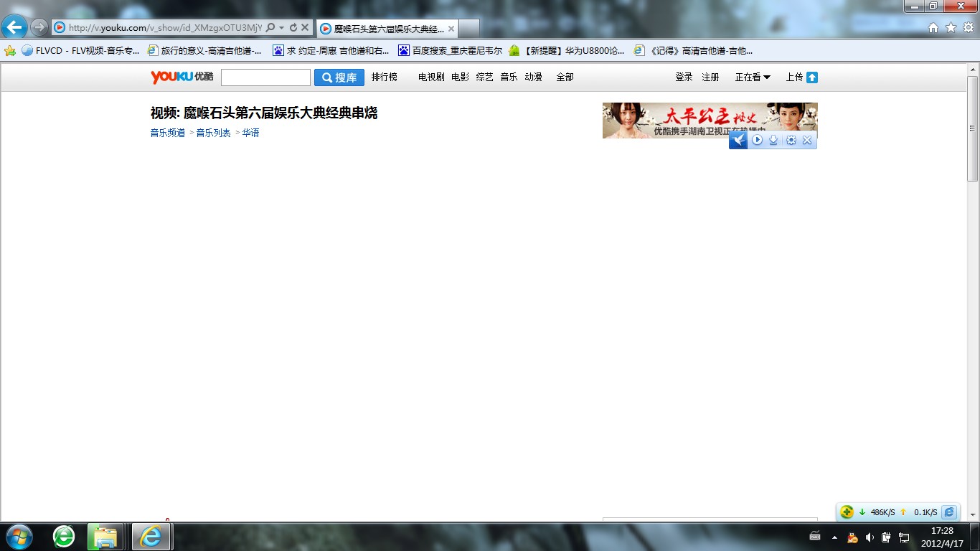The width and height of the screenshot is (980, 551).
Task: Launch the green 360 browser taskbar icon
Action: [64, 537]
